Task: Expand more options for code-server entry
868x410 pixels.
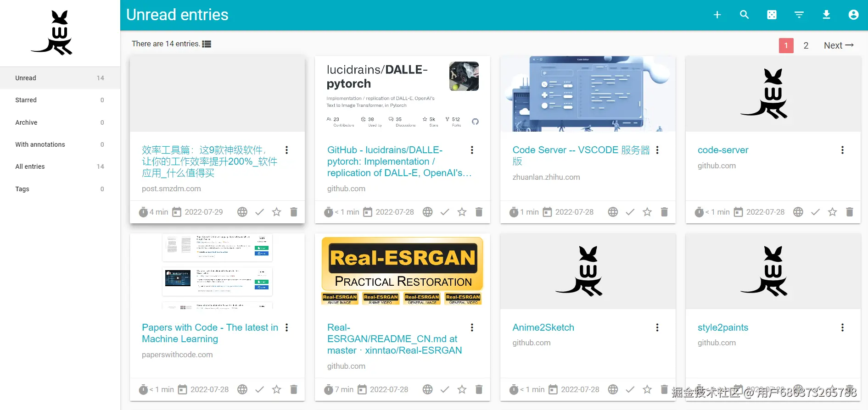Action: (x=842, y=150)
